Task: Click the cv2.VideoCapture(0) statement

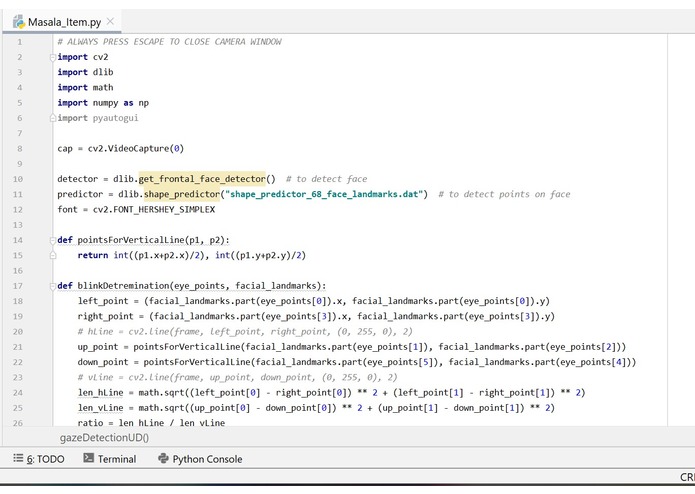Action: tap(136, 148)
